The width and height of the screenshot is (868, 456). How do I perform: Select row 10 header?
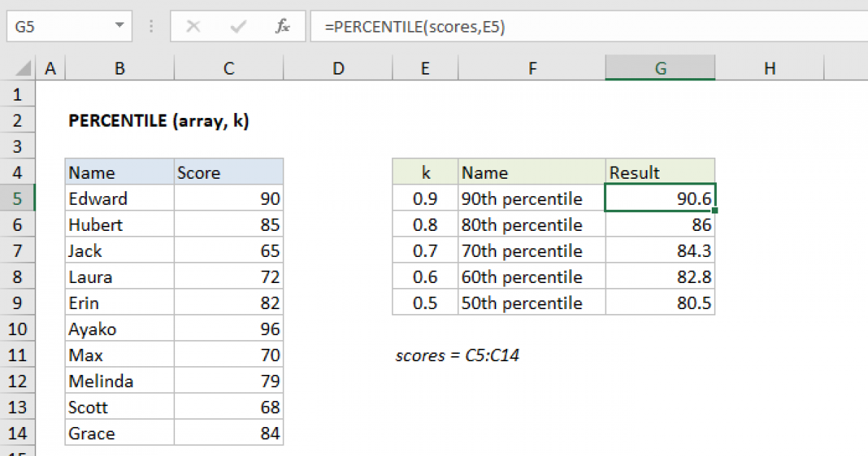[17, 329]
